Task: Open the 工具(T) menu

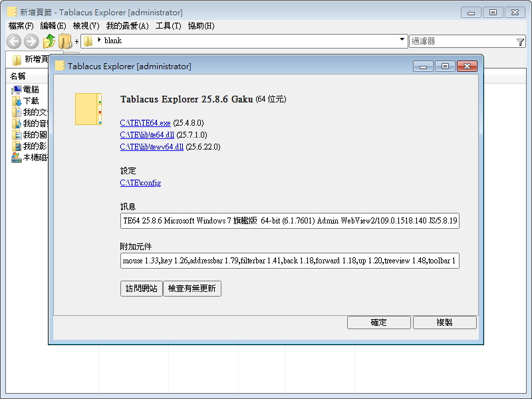Action: (x=168, y=26)
